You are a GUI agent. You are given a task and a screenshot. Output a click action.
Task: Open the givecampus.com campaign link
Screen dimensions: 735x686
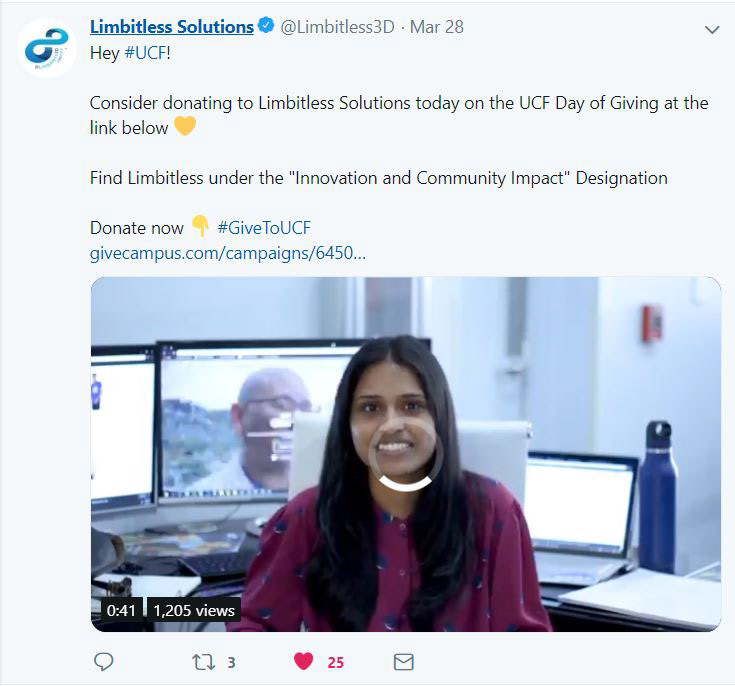[x=228, y=253]
